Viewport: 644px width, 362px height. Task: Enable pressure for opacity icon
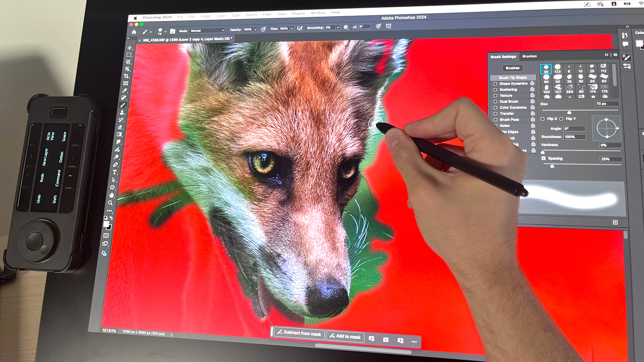point(263,29)
